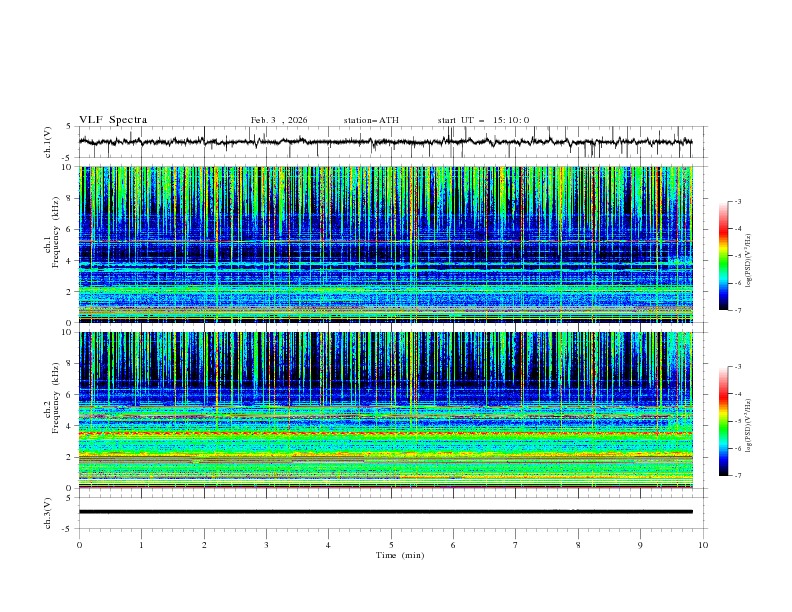Click the 2 minute tick on time axis

pyautogui.click(x=204, y=544)
